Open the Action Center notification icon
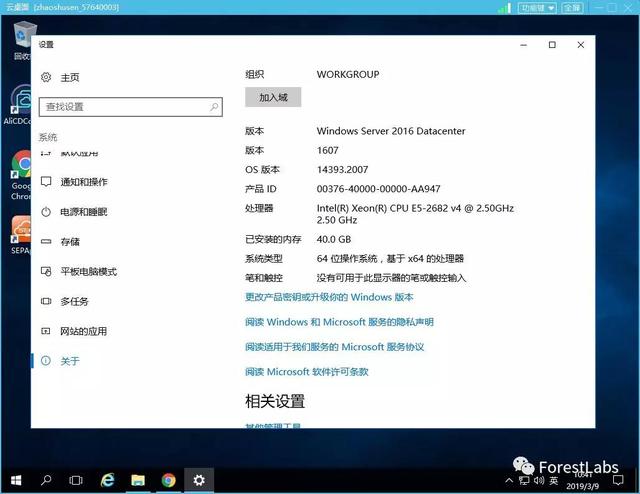Image resolution: width=640 pixels, height=494 pixels. [618, 481]
